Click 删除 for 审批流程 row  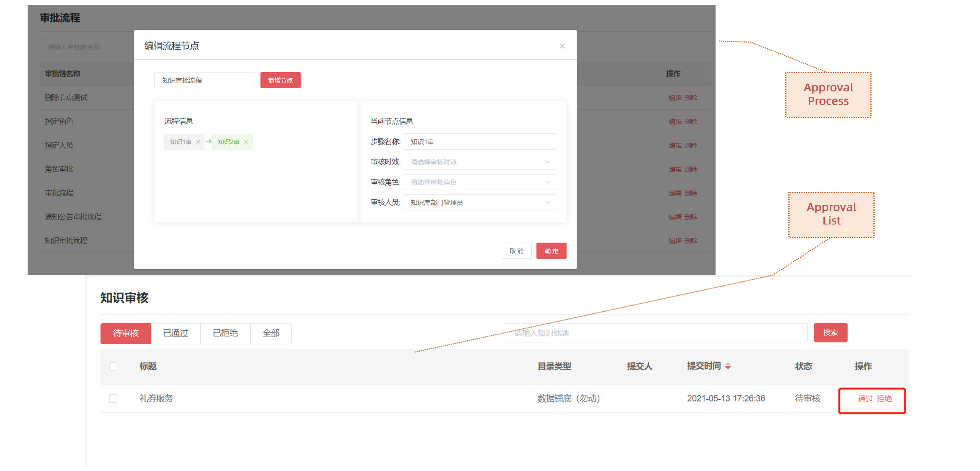[691, 193]
